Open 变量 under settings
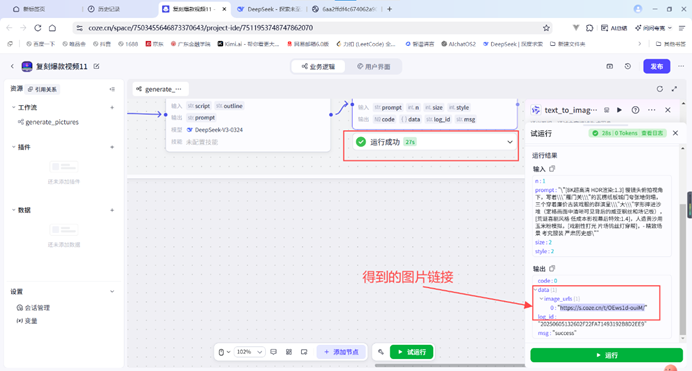 pos(27,321)
